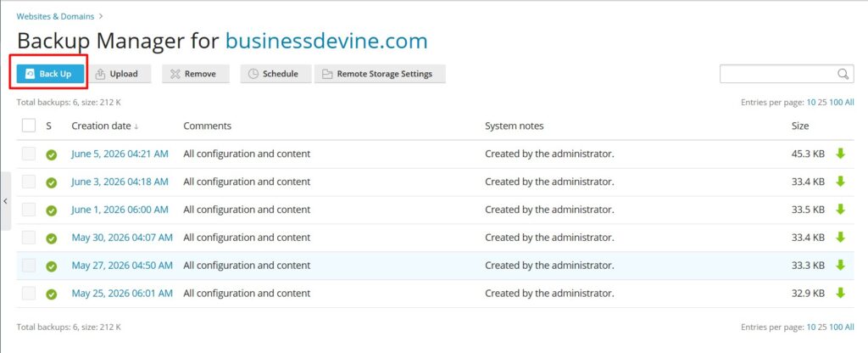The image size is (868, 353).
Task: Check the May 30, 2026 backup checkbox
Action: [x=29, y=238]
